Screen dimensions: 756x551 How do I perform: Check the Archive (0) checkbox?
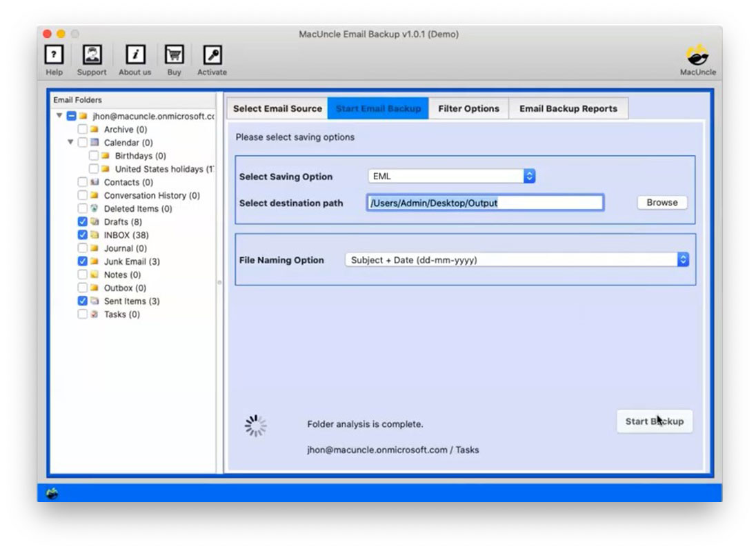83,129
